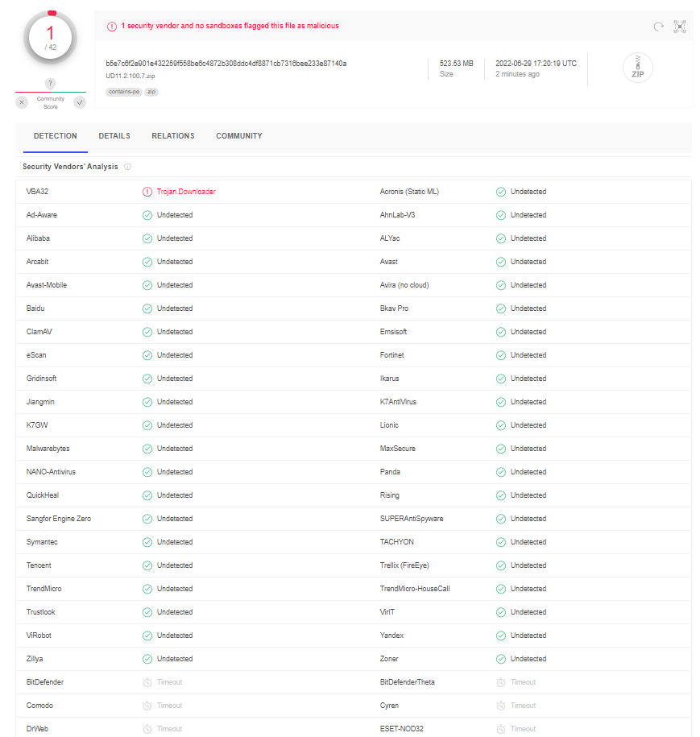Click the community score question mark icon
This screenshot has height=737, width=700.
pyautogui.click(x=50, y=84)
